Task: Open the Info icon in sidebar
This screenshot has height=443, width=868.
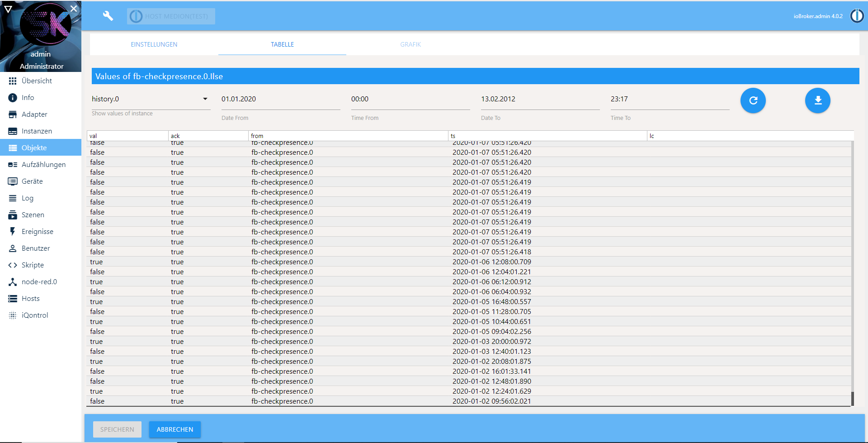Action: 13,98
